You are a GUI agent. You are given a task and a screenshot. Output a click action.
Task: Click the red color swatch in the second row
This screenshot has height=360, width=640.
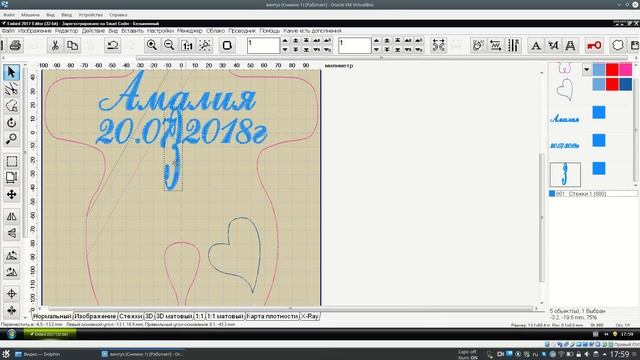click(x=612, y=84)
